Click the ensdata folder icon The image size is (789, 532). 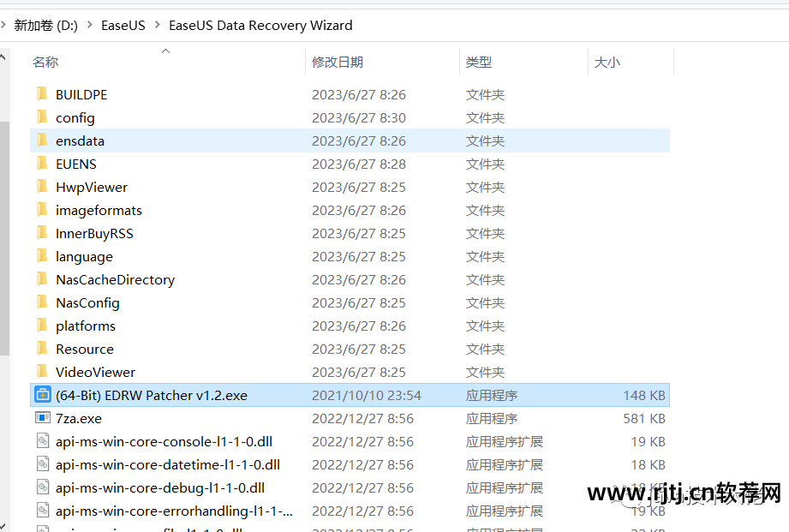click(42, 140)
